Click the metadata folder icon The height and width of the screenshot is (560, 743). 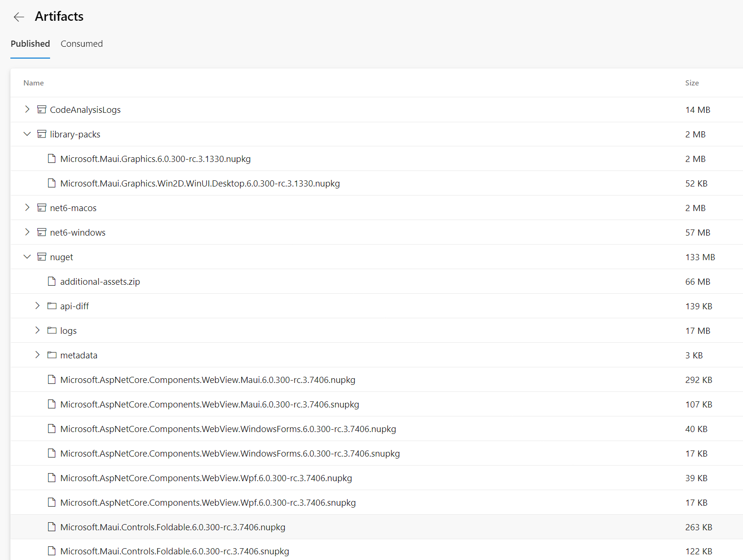point(52,355)
